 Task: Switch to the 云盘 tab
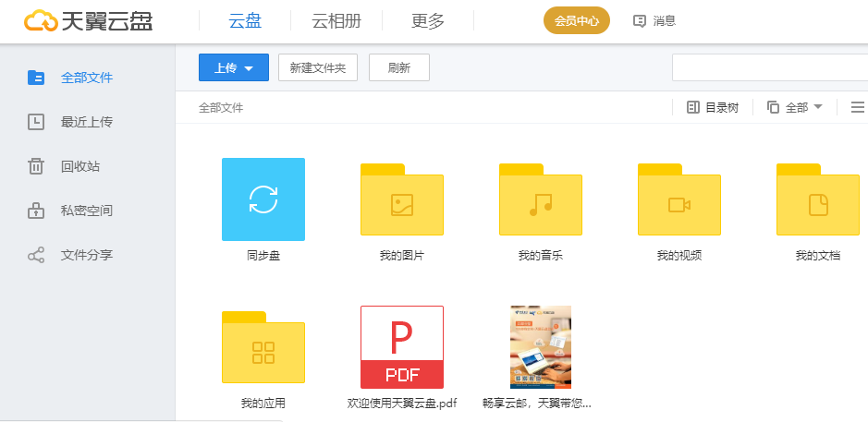[x=245, y=21]
